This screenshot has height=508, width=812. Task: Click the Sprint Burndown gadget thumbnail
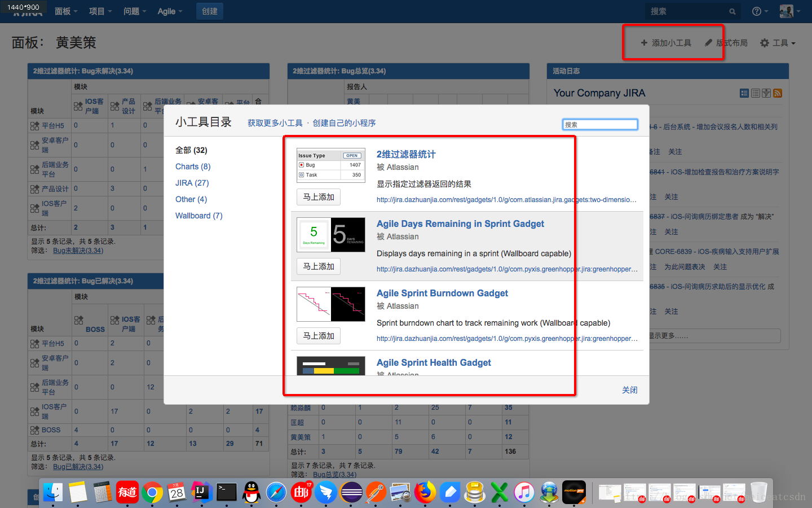[x=331, y=304]
